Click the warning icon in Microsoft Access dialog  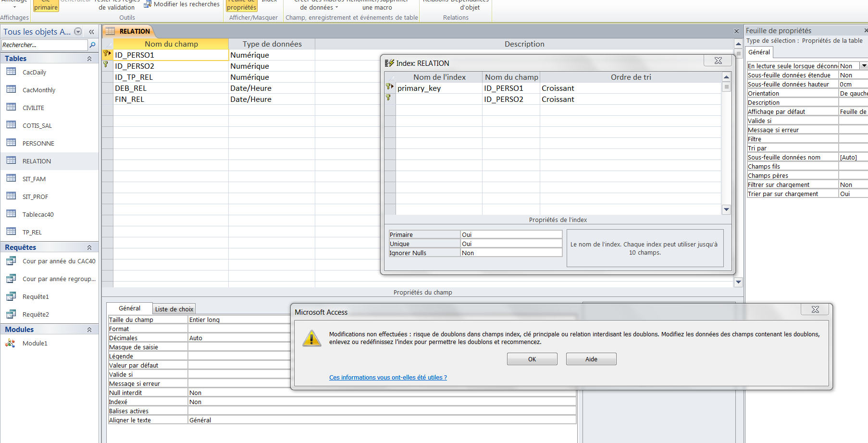[x=311, y=338]
